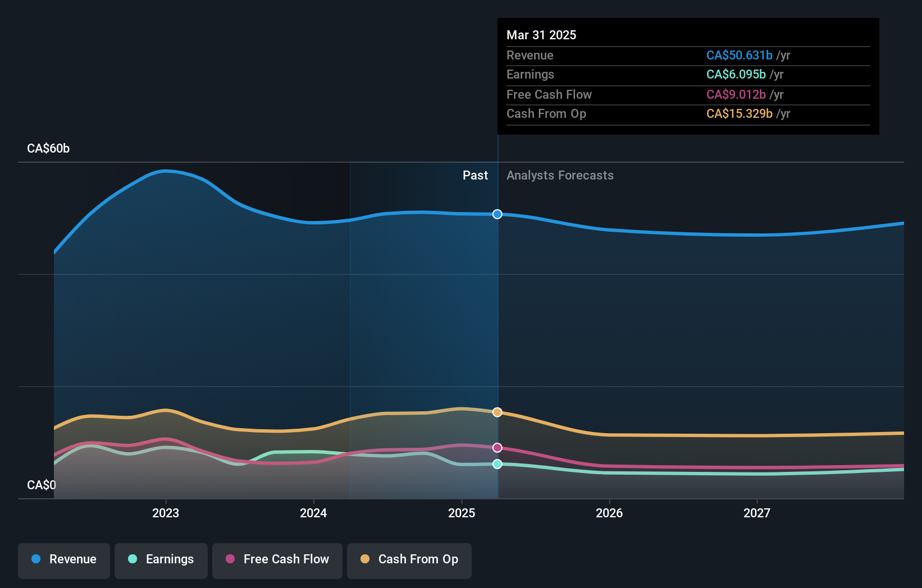Image resolution: width=922 pixels, height=588 pixels.
Task: Toggle the Revenue legend button
Action: click(x=64, y=561)
